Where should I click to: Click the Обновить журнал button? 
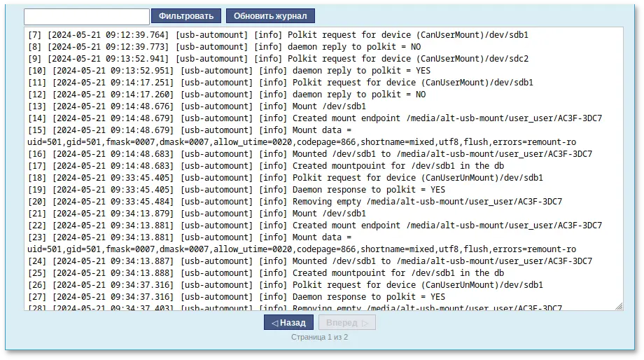point(270,16)
